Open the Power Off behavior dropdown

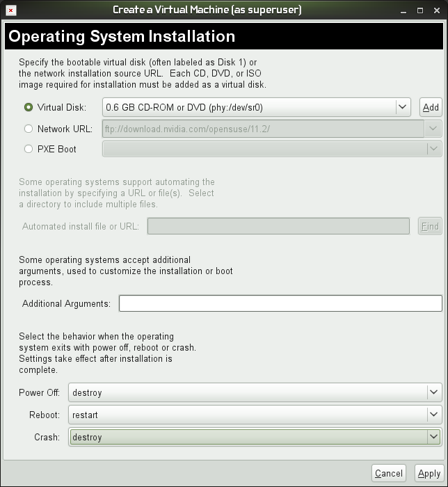pos(433,392)
